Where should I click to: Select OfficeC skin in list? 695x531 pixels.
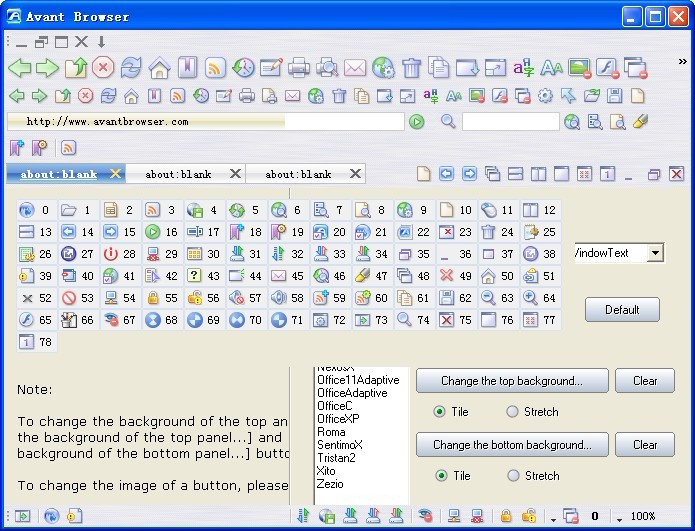(335, 406)
